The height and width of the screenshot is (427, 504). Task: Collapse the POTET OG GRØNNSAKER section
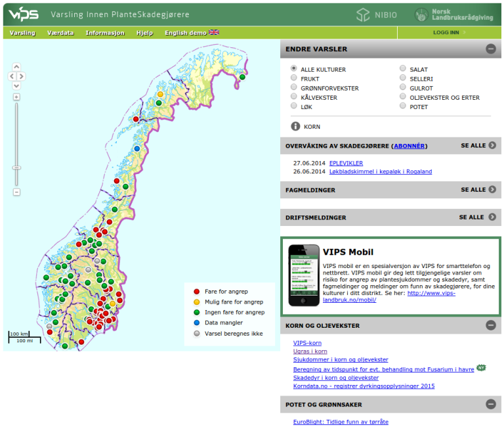click(x=490, y=404)
